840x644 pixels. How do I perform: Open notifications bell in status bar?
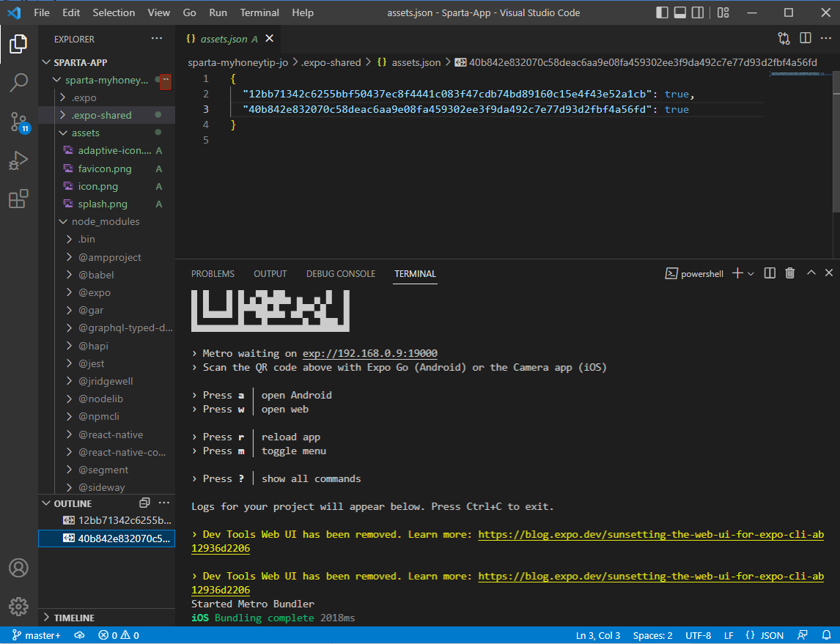pos(826,635)
